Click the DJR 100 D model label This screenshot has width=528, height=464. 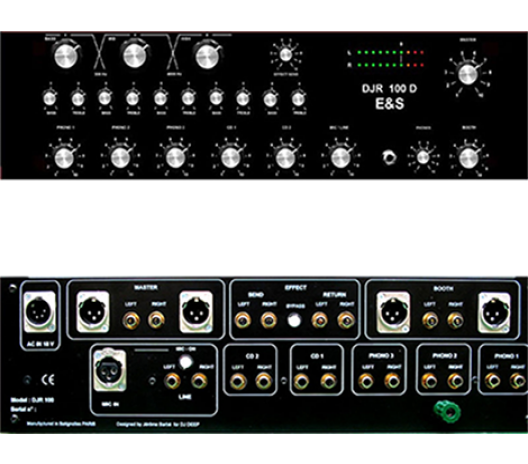(x=389, y=89)
